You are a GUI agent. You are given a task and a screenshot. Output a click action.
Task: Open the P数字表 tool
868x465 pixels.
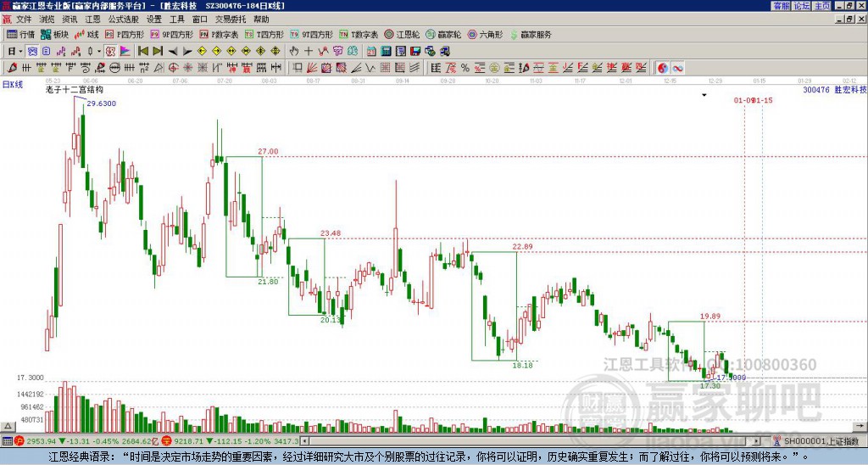(x=219, y=34)
